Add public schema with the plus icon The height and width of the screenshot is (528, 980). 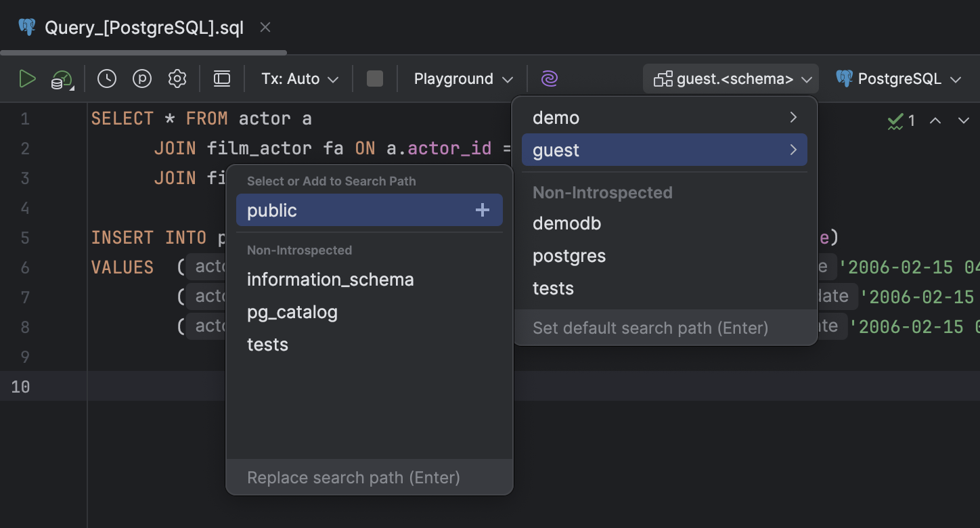pyautogui.click(x=482, y=210)
